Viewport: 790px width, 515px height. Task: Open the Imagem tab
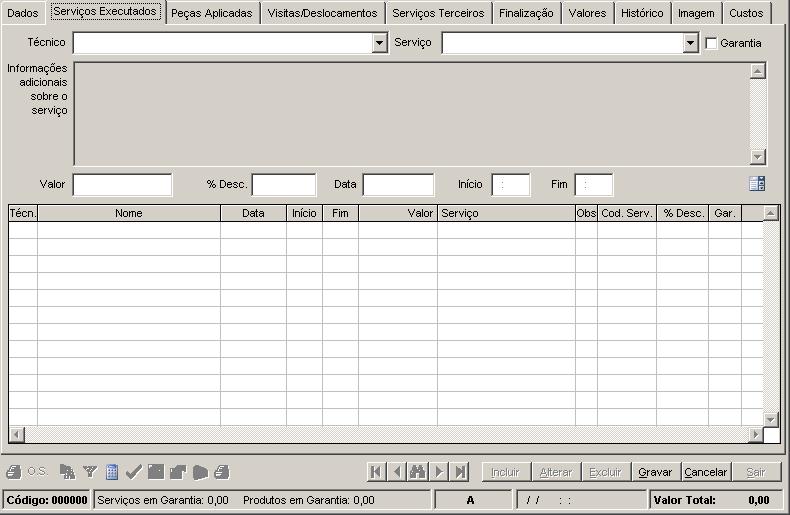pos(696,13)
